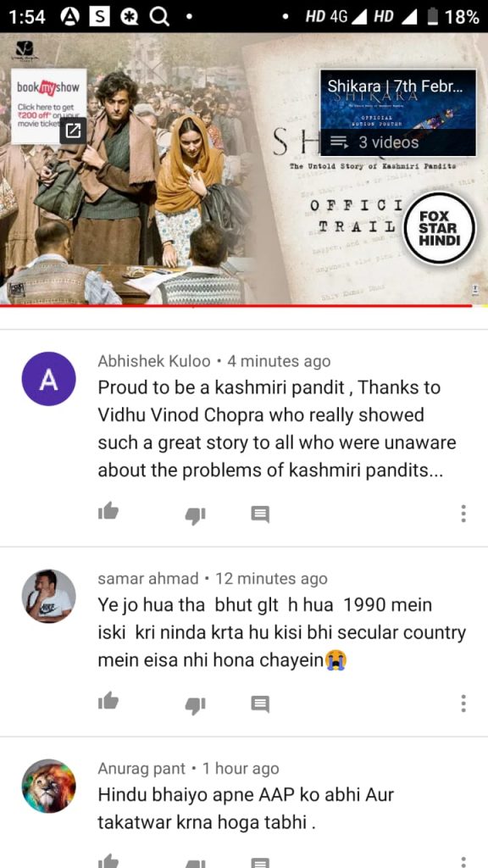Screen dimensions: 488x868
Task: Open more options for samar ahmad's comment
Action: coord(463,703)
